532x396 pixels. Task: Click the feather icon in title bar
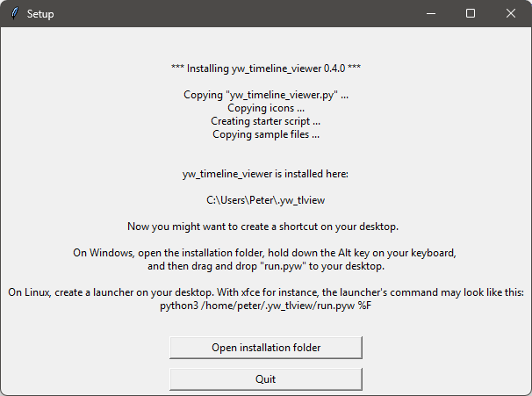tap(15, 13)
